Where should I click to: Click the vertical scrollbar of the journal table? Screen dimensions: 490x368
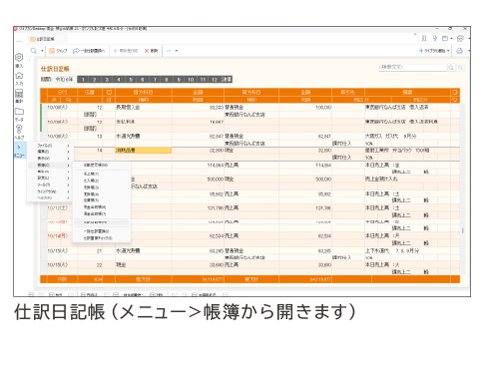click(462, 189)
